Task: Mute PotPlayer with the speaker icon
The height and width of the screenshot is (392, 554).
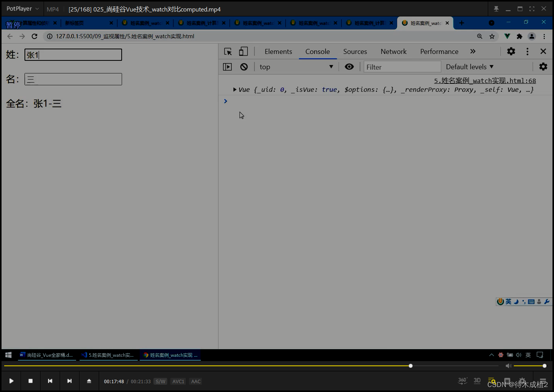Action: click(508, 366)
